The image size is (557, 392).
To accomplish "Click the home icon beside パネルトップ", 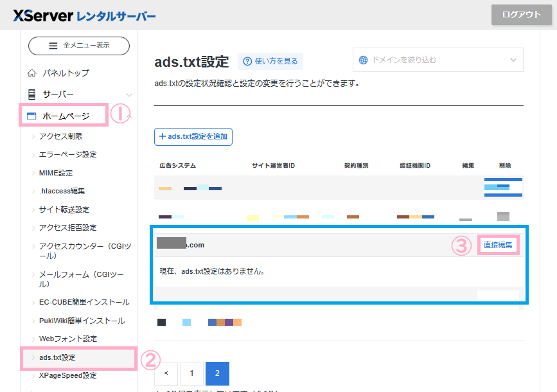I will click(x=32, y=73).
